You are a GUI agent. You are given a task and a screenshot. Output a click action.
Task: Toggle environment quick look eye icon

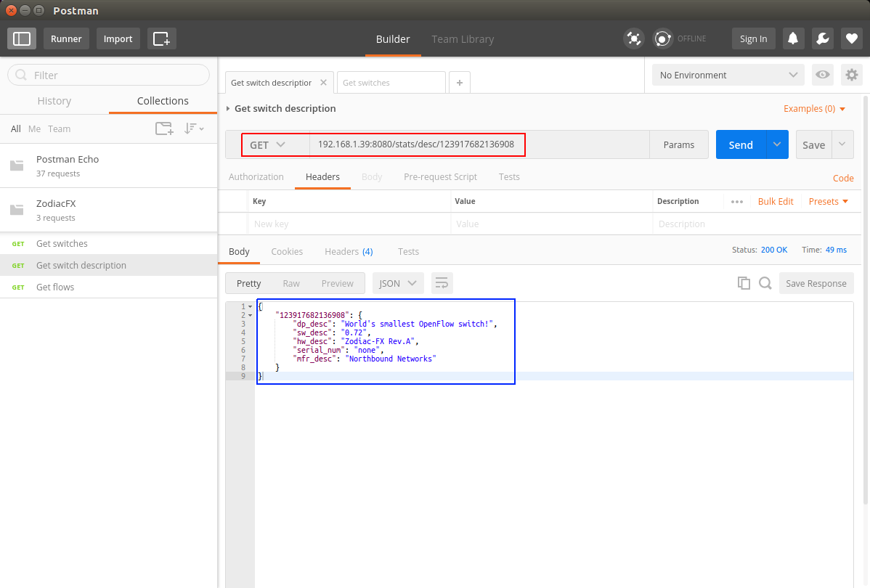click(x=822, y=75)
